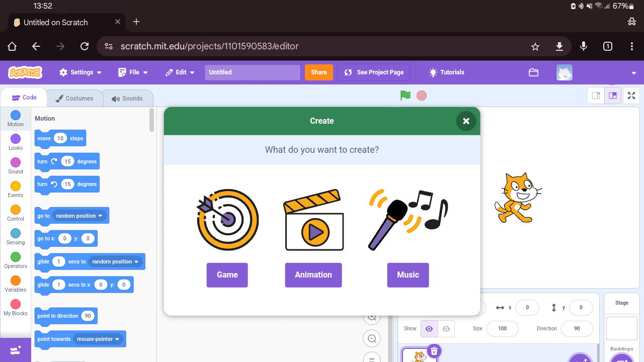
Task: Click the clapperboard Animation illustration
Action: coord(314,220)
